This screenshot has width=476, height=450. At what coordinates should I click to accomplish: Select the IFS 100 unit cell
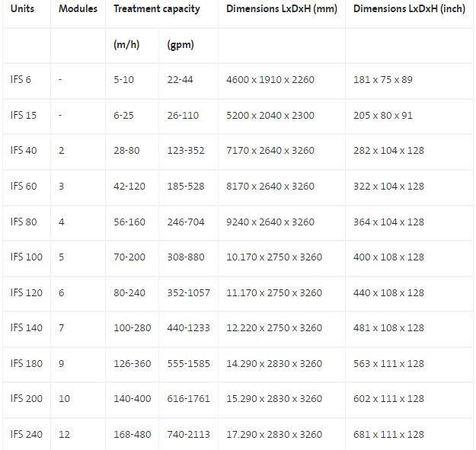coord(26,257)
